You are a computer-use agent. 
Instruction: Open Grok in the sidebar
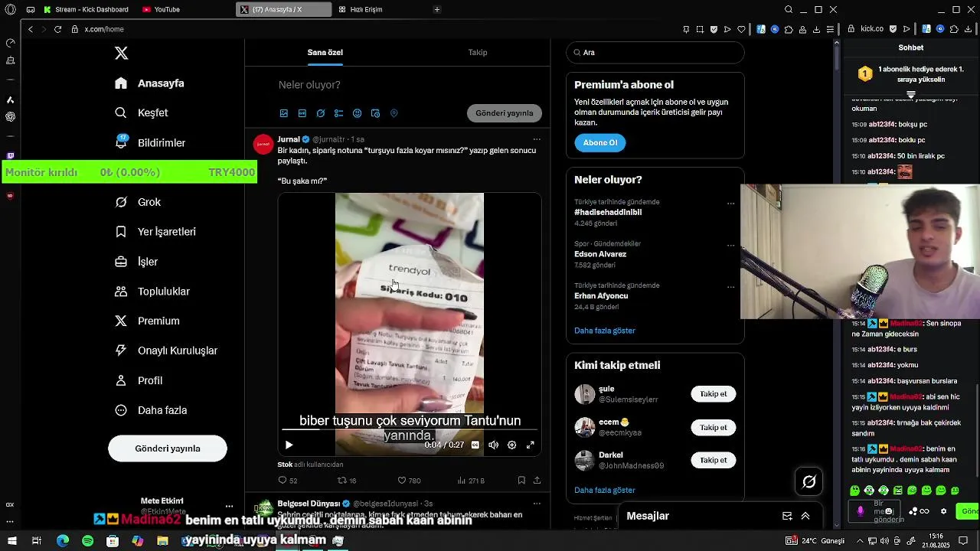138,202
